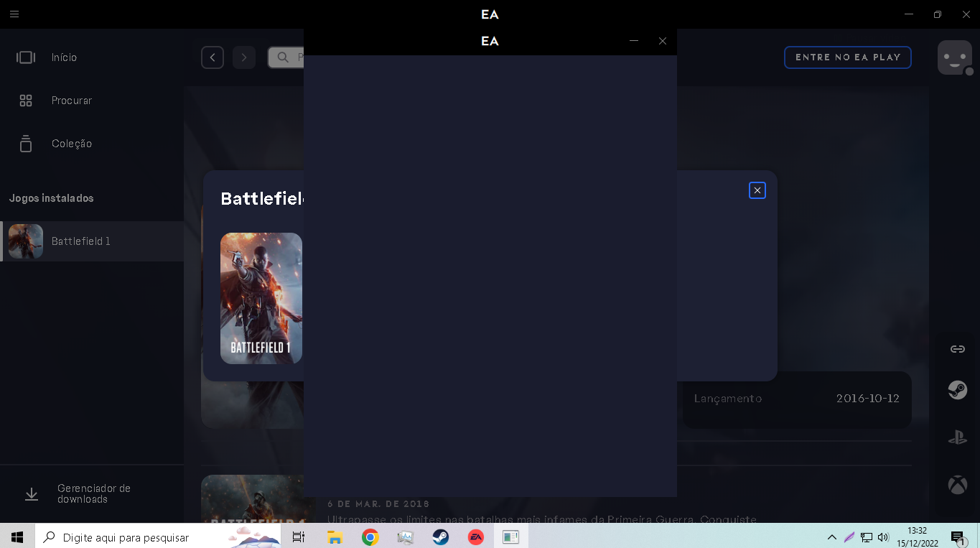The height and width of the screenshot is (548, 980).
Task: Click the download arrow icon
Action: coord(32,494)
